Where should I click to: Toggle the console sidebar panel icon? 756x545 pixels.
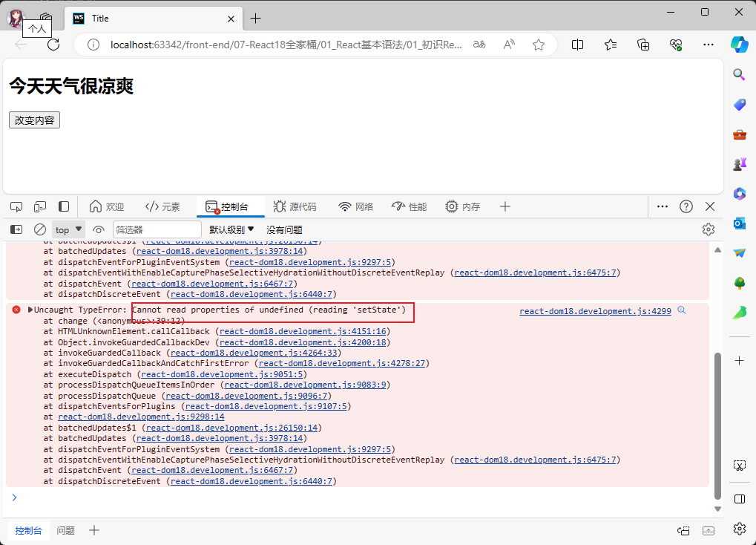(x=16, y=229)
